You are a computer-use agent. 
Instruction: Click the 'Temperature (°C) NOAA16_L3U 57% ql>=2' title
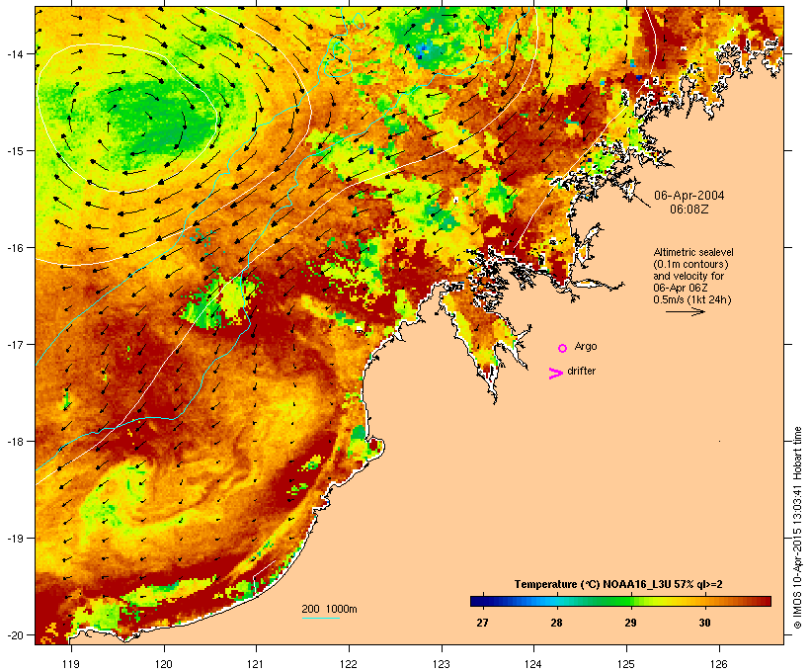(x=617, y=584)
